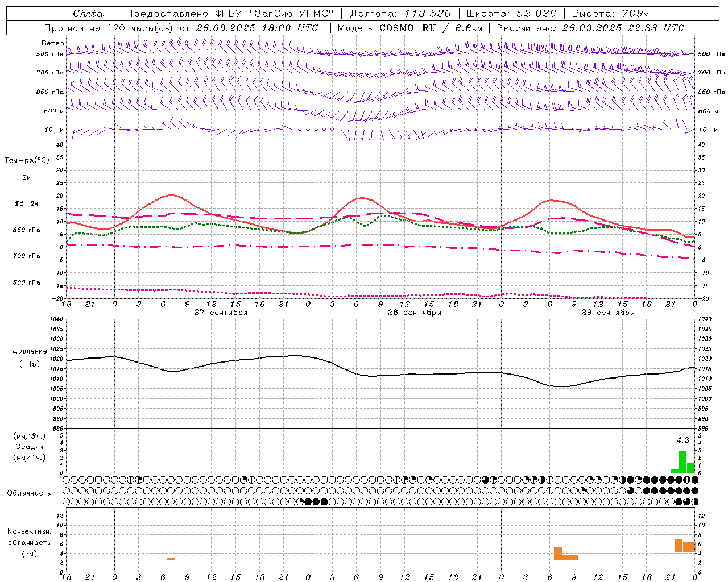
Task: Select the Давление pressure chart label
Action: (30, 351)
